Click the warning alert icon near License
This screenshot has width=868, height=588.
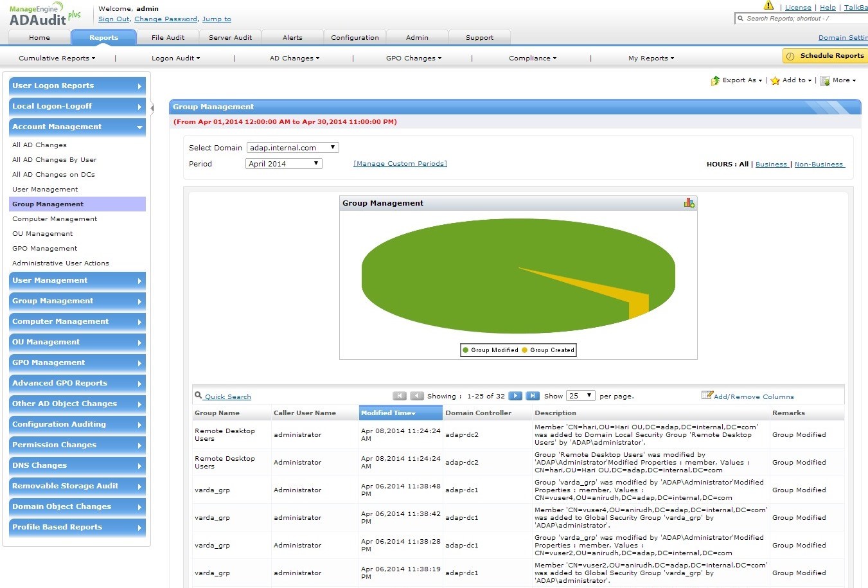768,6
